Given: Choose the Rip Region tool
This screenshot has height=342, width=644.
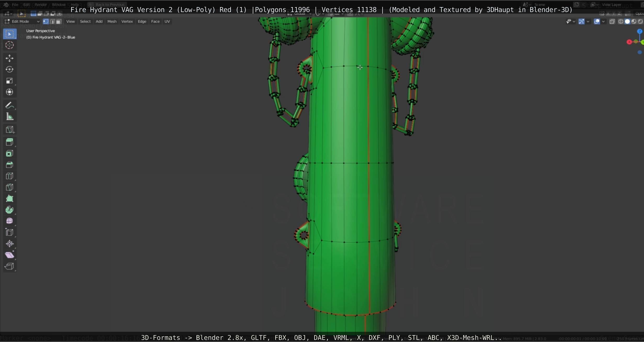Looking at the screenshot, I should point(10,266).
